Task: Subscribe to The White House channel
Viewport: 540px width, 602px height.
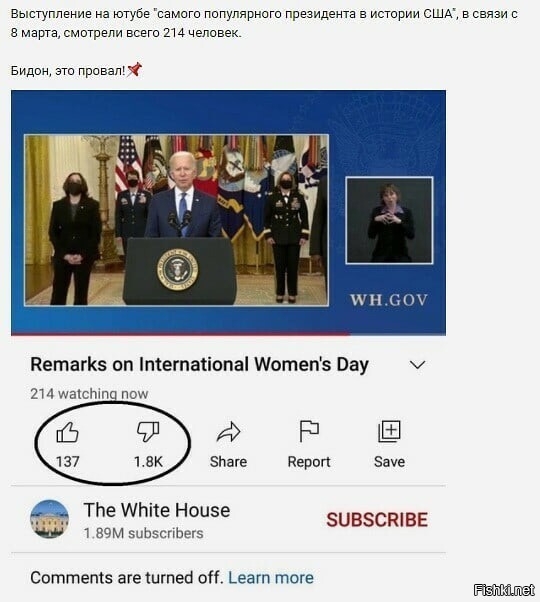Action: [377, 520]
